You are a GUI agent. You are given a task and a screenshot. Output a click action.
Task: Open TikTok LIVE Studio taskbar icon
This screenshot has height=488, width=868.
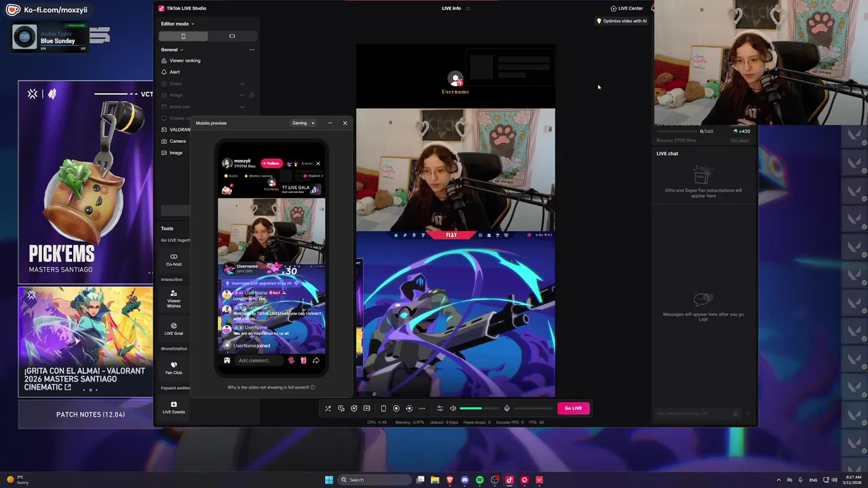509,480
